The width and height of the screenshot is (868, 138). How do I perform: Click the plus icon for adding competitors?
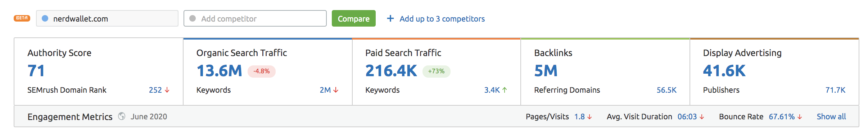click(390, 18)
